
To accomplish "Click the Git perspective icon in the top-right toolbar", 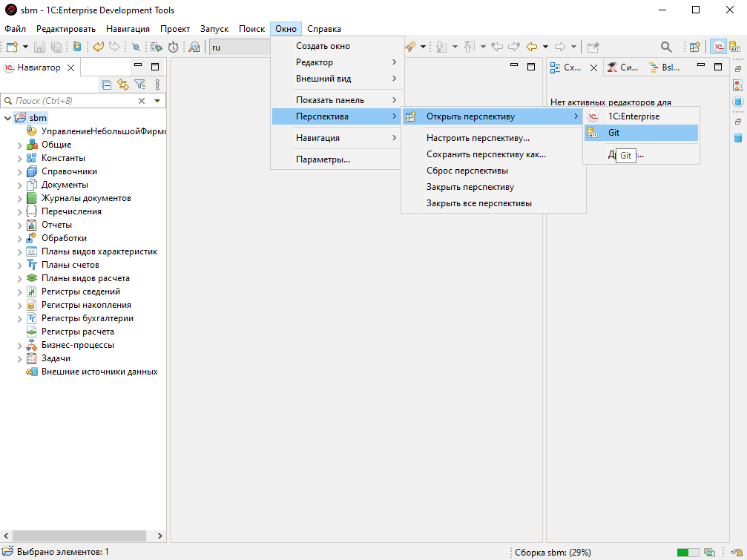I will pos(735,47).
